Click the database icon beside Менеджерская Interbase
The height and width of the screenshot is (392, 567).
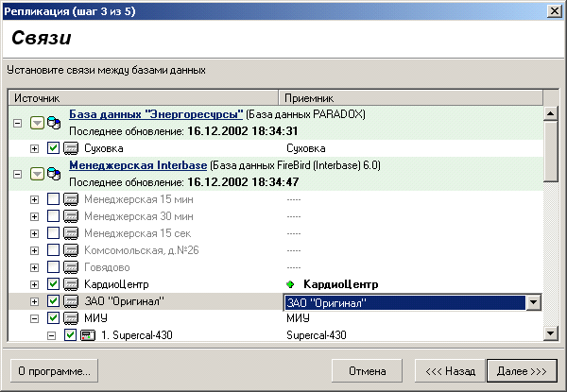54,174
